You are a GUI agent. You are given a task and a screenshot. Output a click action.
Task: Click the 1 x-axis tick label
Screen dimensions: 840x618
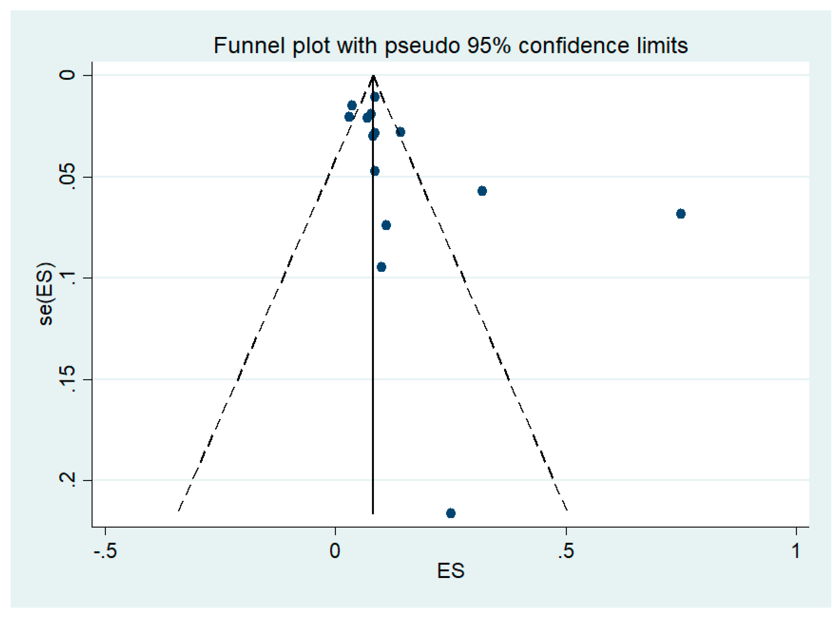pyautogui.click(x=796, y=551)
